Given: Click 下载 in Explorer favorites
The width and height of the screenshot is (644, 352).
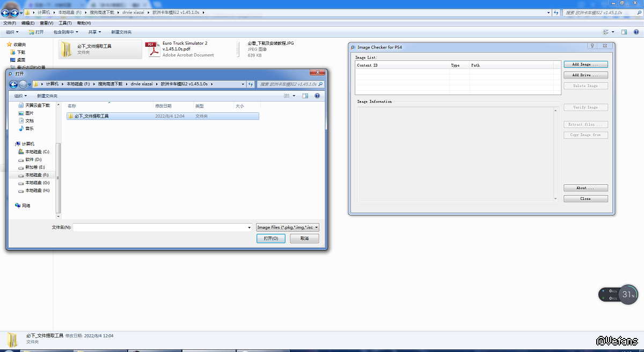Looking at the screenshot, I should (x=17, y=52).
